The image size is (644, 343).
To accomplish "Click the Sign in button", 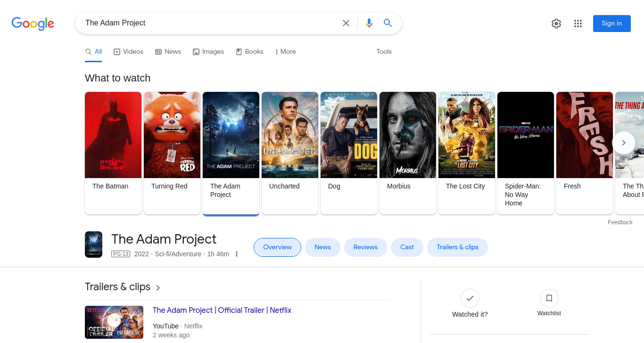I will click(612, 24).
